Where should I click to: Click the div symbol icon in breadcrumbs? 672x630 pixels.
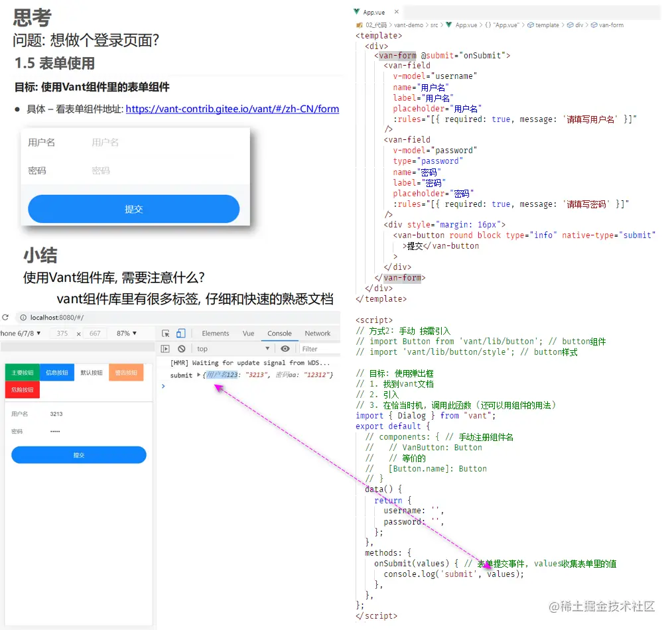click(x=570, y=25)
